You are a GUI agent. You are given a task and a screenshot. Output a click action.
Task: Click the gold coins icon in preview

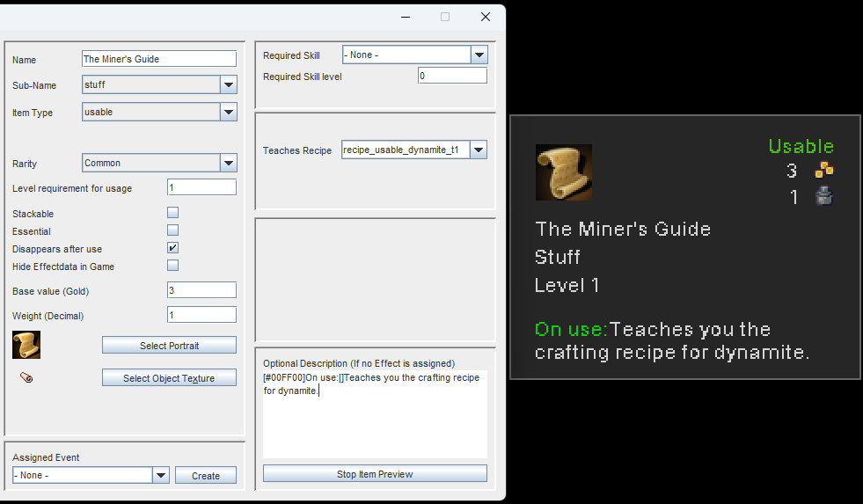(x=823, y=171)
